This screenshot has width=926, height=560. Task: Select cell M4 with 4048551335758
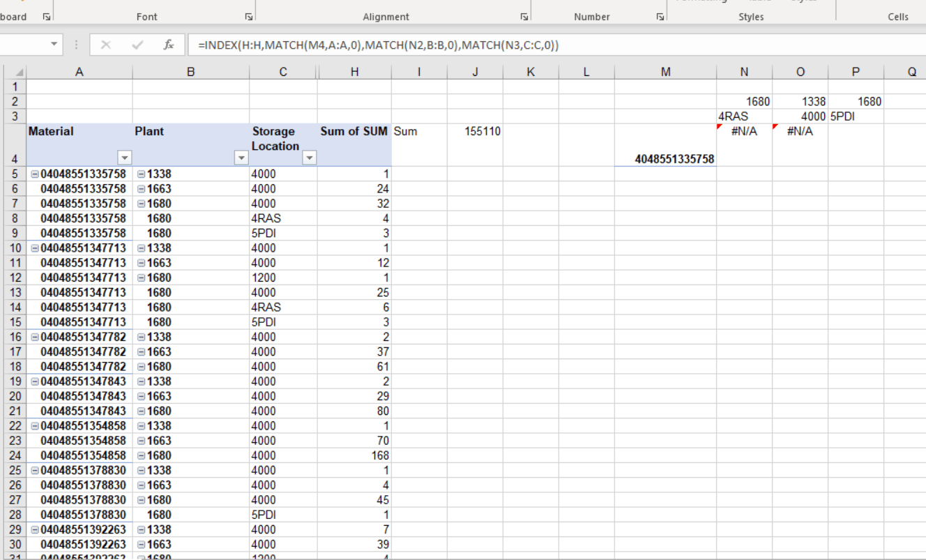pyautogui.click(x=665, y=145)
